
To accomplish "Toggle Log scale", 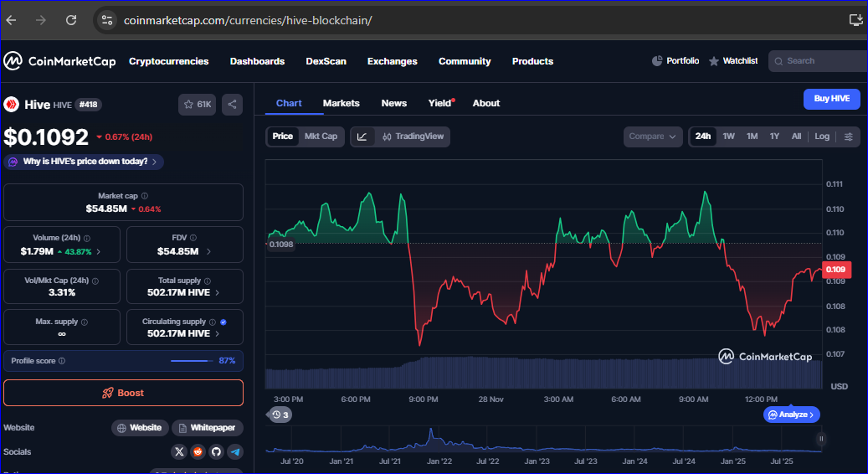I will (x=822, y=137).
